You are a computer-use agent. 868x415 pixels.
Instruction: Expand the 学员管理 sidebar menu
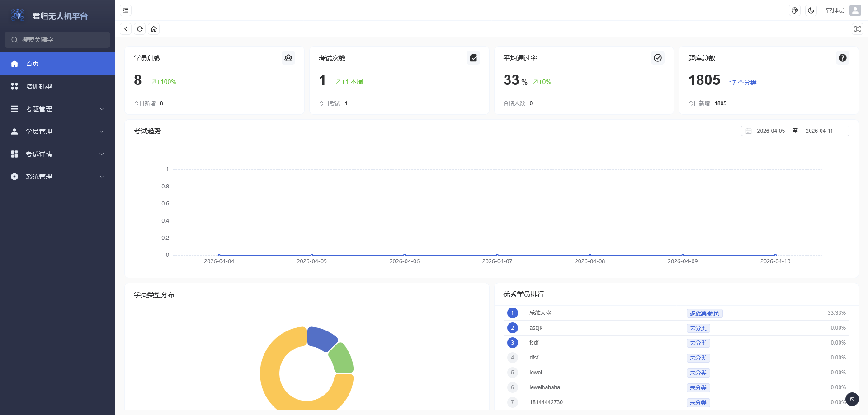coord(57,131)
